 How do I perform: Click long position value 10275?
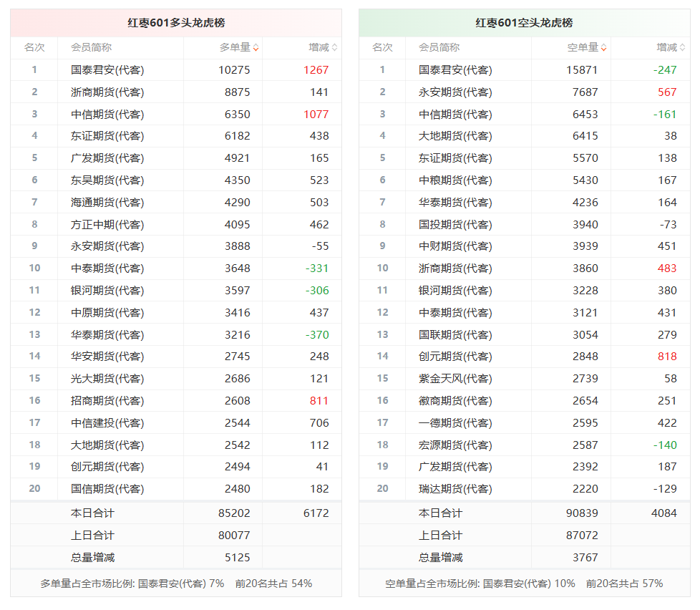pyautogui.click(x=234, y=70)
